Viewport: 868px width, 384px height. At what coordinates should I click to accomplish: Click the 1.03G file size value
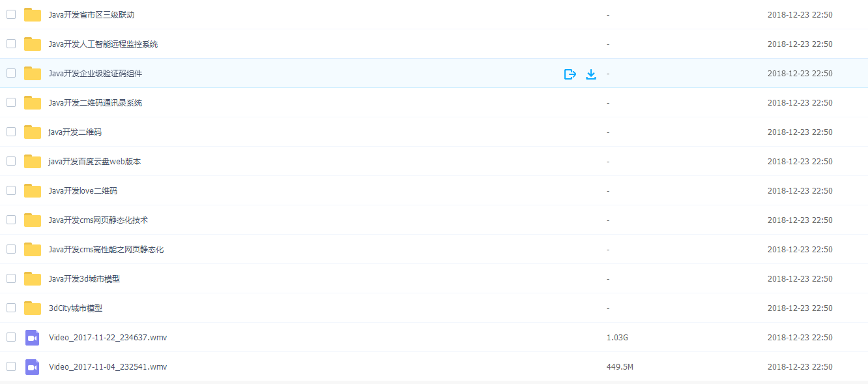tap(617, 338)
